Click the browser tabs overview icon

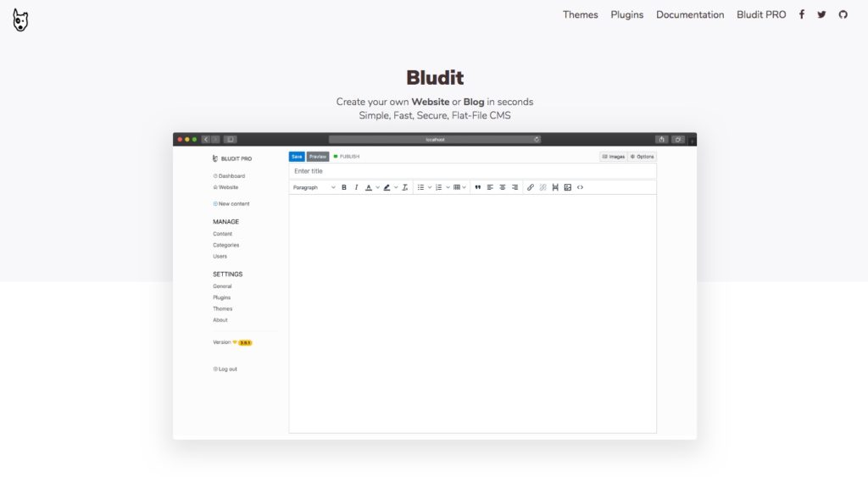pyautogui.click(x=678, y=140)
